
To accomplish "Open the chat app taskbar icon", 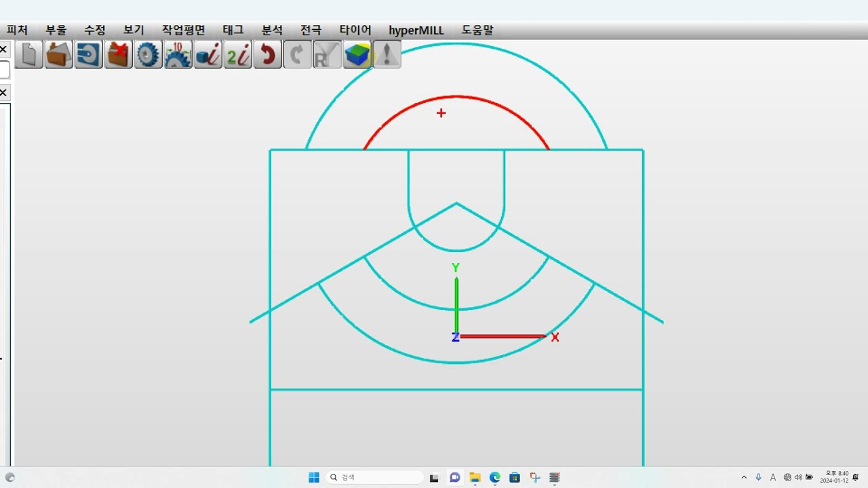I will [455, 478].
